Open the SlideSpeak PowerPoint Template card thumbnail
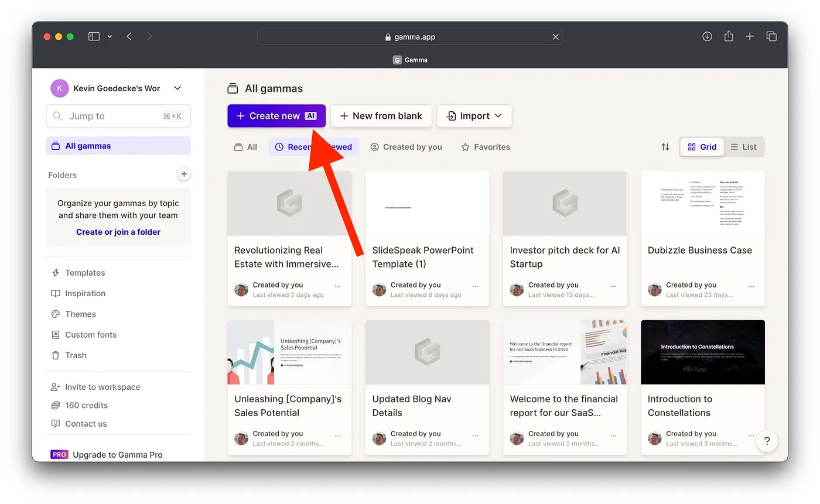Image resolution: width=820 pixels, height=504 pixels. (x=428, y=203)
